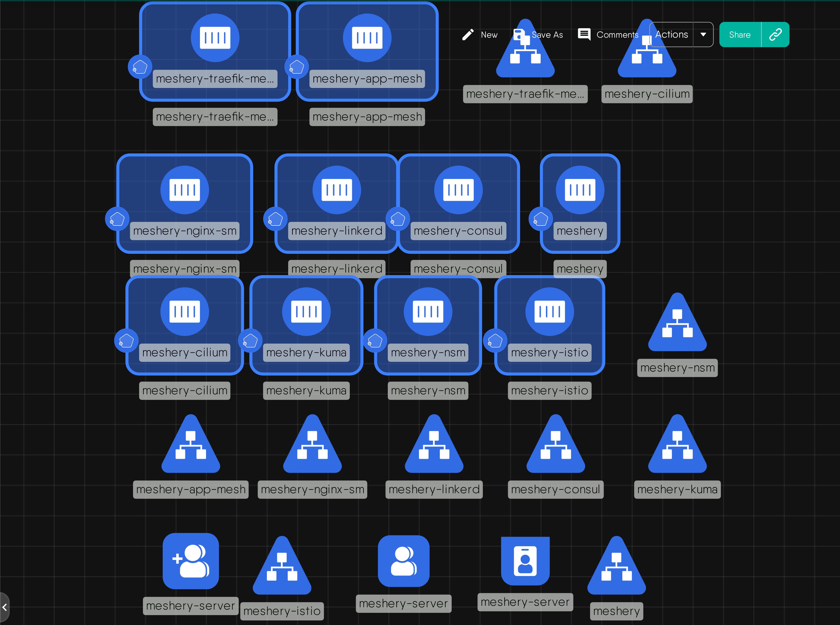
Task: Open the Actions dropdown arrow
Action: (x=703, y=35)
